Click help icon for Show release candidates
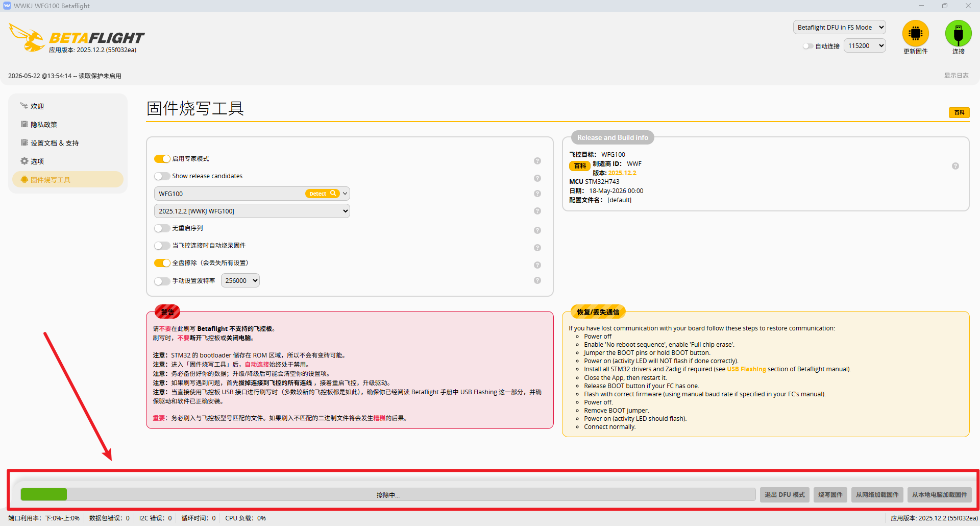 pos(537,178)
